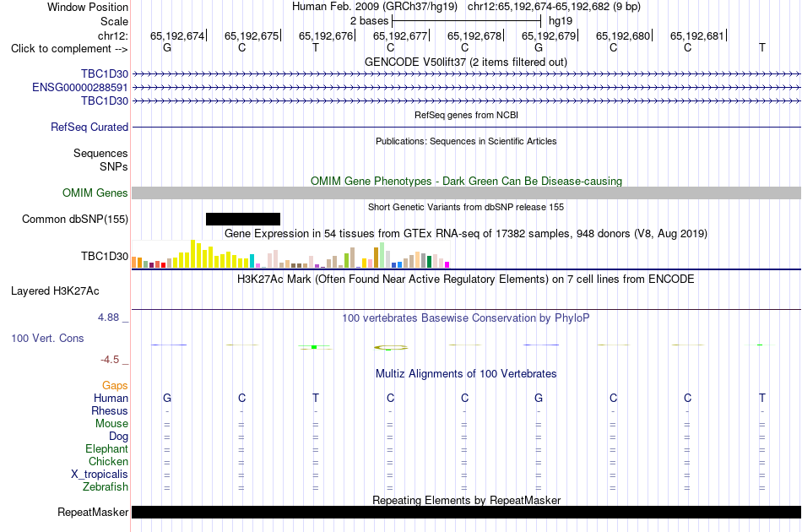Click 'Basewise Conservation by PhyloP' title
The height and width of the screenshot is (532, 802).
[465, 318]
